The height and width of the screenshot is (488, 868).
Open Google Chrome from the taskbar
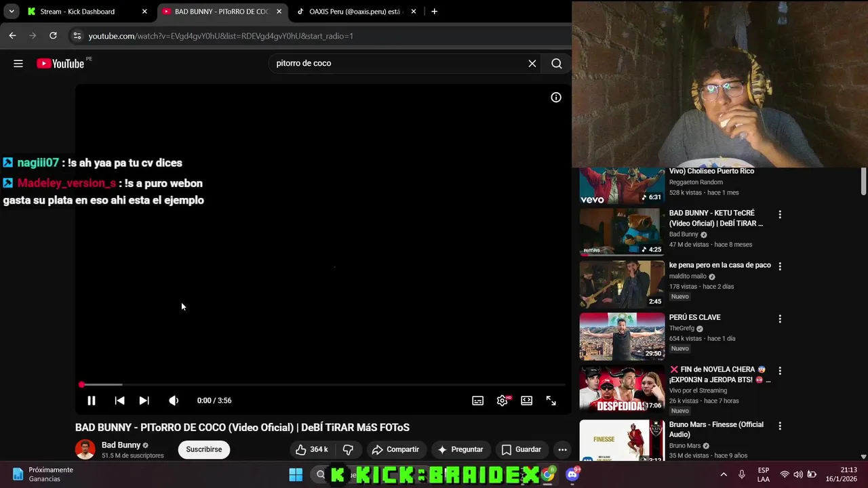point(548,475)
